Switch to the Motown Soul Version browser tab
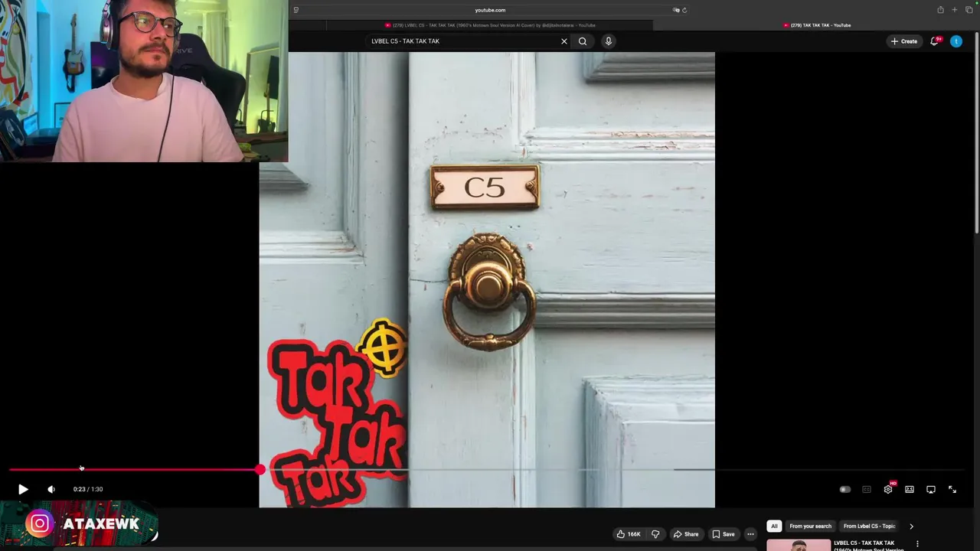980x551 pixels. tap(490, 25)
